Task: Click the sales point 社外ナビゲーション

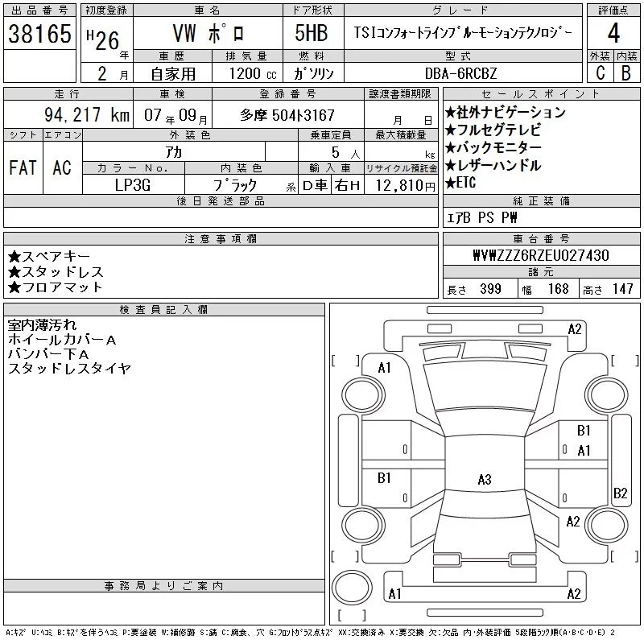Action: coord(506,112)
